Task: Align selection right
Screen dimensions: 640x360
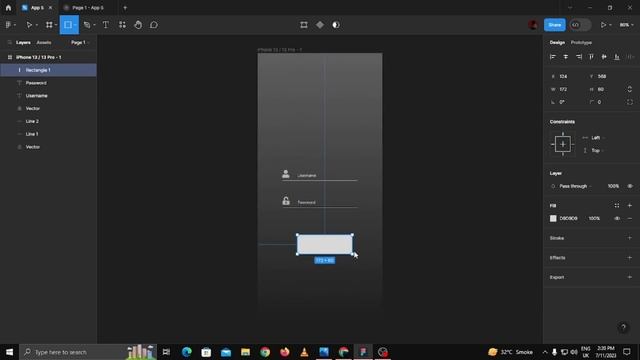Action: 579,57
